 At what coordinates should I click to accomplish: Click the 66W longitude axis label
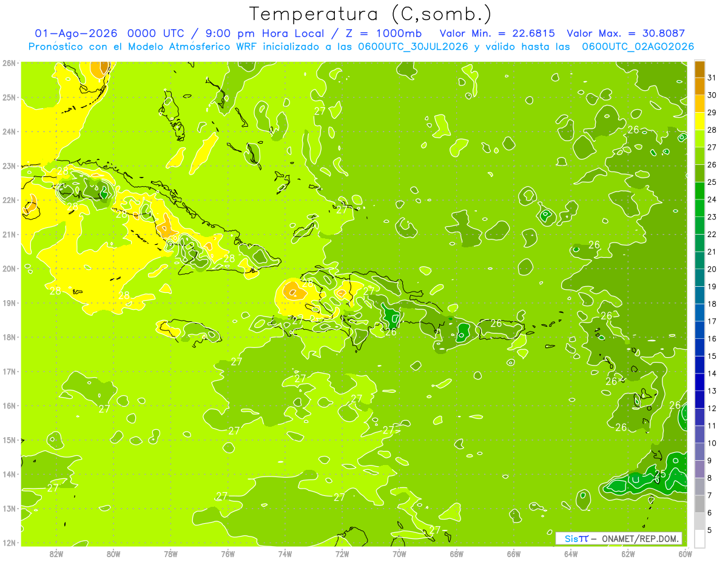tap(514, 554)
